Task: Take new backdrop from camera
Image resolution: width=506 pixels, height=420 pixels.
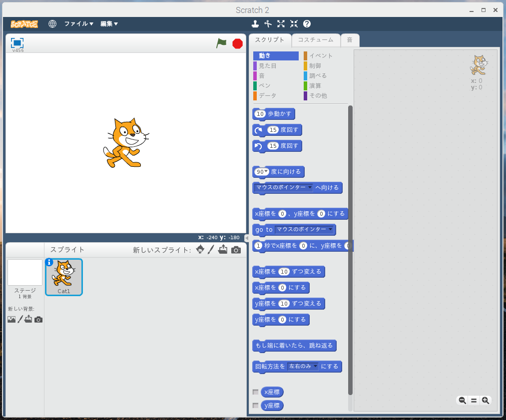Action: pos(38,320)
